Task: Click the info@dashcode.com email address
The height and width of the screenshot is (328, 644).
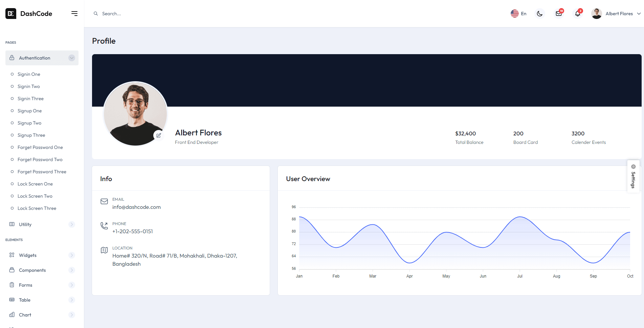Action: coord(136,207)
